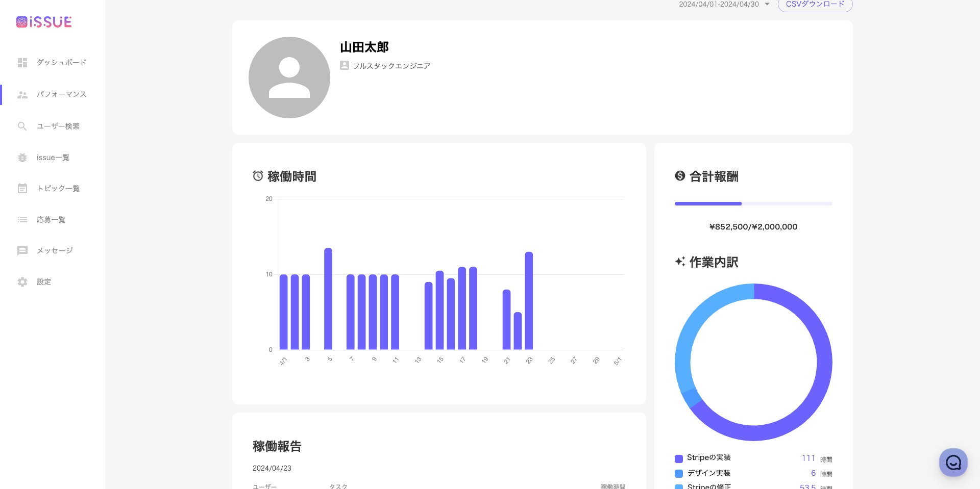Viewport: 980px width, 489px height.
Task: Click the CSVダウンロード button
Action: pyautogui.click(x=815, y=4)
